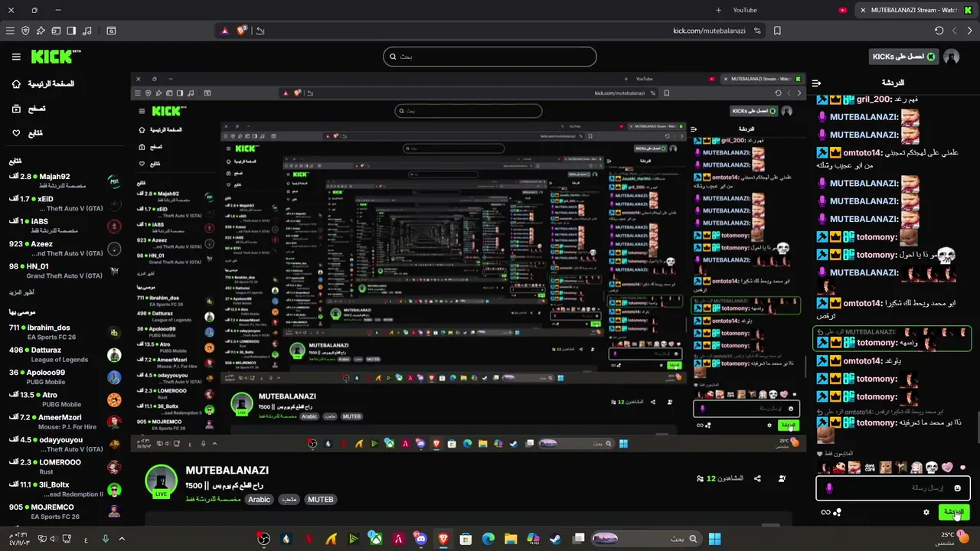Send the message with green الدردشة button
The width and height of the screenshot is (980, 551).
click(x=953, y=511)
